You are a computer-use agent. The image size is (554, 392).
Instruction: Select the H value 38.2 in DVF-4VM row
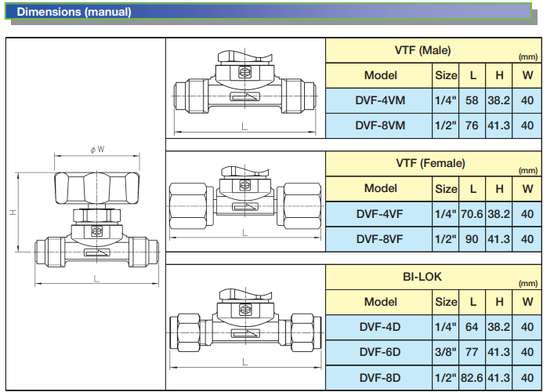pos(498,100)
